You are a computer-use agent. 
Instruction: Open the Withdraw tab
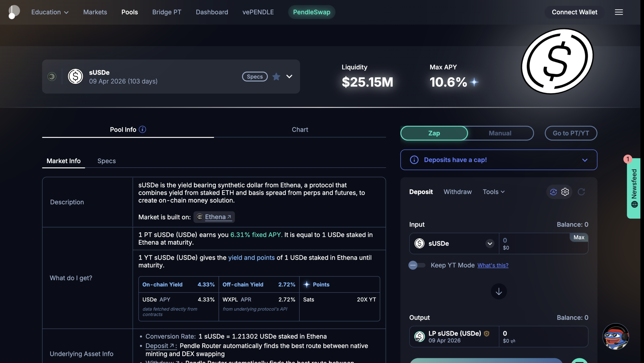[457, 192]
